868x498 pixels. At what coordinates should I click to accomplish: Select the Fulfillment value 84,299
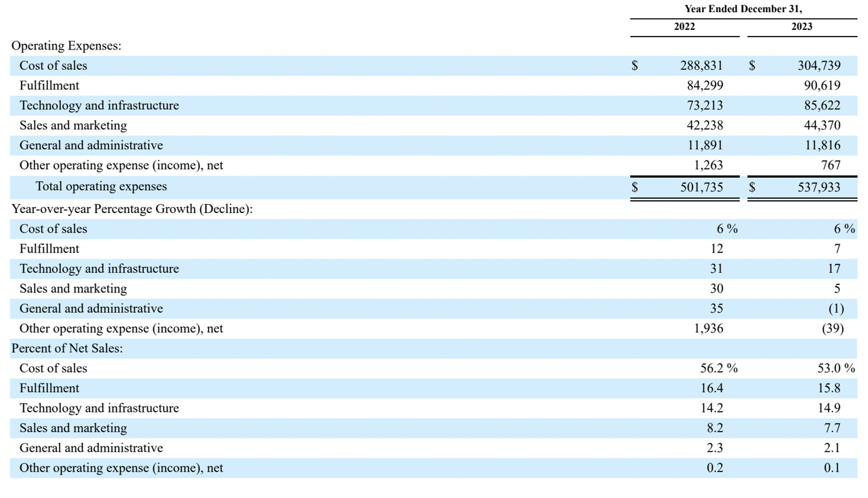[705, 85]
